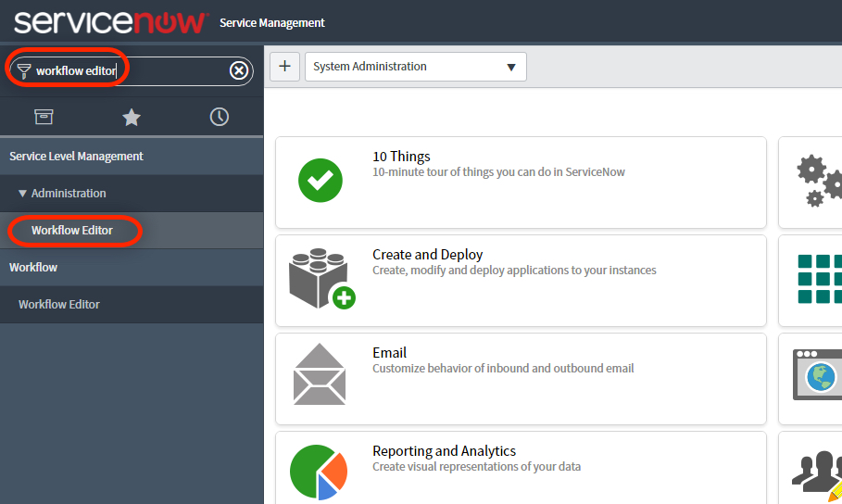This screenshot has width=842, height=504.
Task: Open Workflow Editor under Administration
Action: [x=72, y=231]
